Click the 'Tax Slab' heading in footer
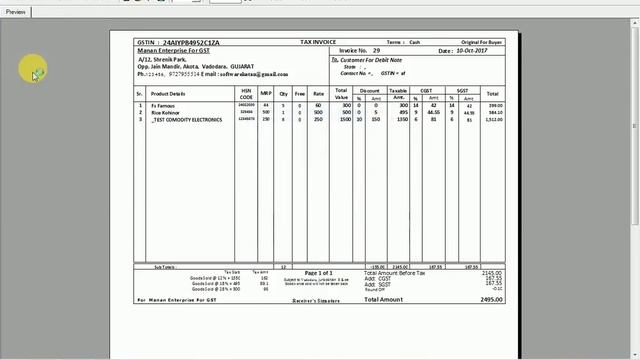Screen dimensions: 640x360 (232, 272)
